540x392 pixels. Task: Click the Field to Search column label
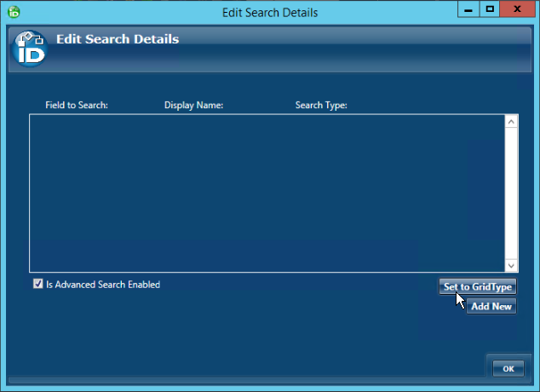[77, 105]
